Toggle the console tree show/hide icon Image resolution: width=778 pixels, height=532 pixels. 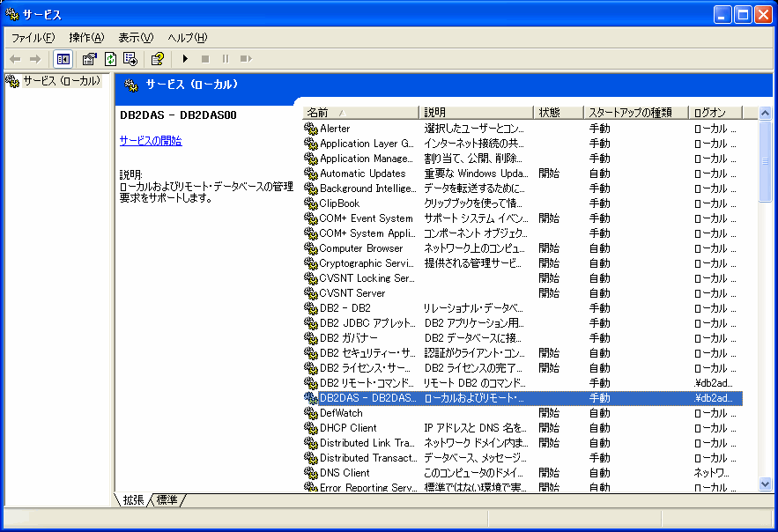click(63, 59)
